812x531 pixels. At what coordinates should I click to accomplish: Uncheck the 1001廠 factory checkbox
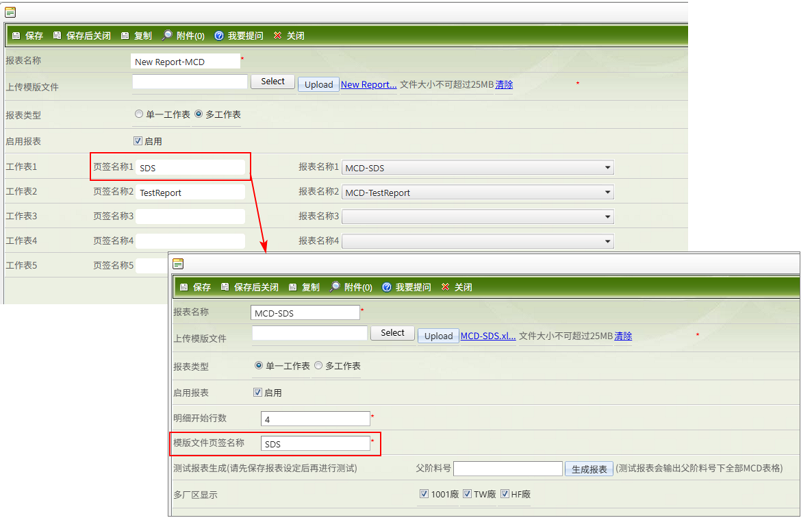coord(424,494)
